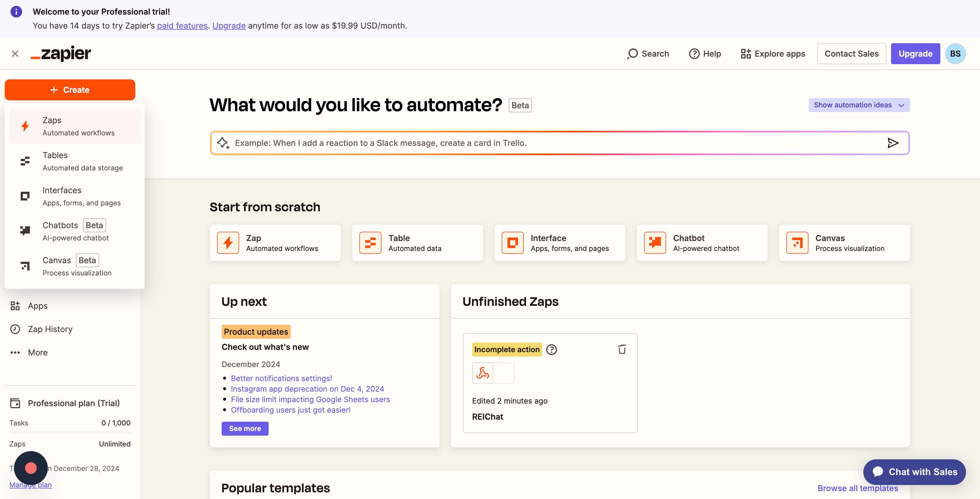The height and width of the screenshot is (499, 980).
Task: Click the red record button at bottom left
Action: pos(31,468)
